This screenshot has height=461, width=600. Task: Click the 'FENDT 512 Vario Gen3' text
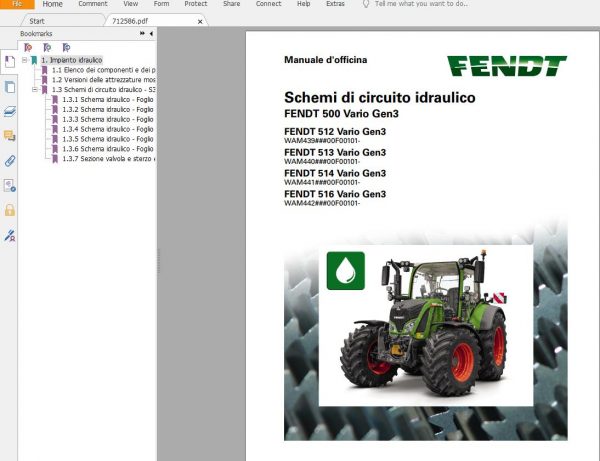[335, 132]
